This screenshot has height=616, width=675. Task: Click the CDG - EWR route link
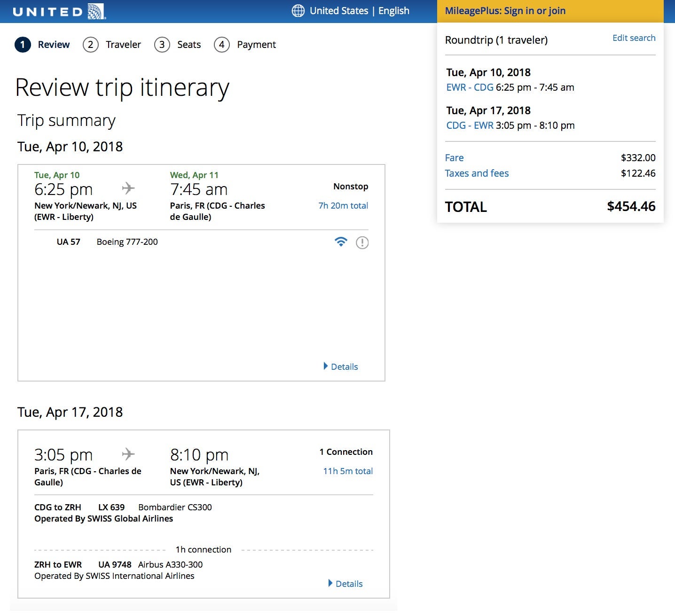pos(470,125)
